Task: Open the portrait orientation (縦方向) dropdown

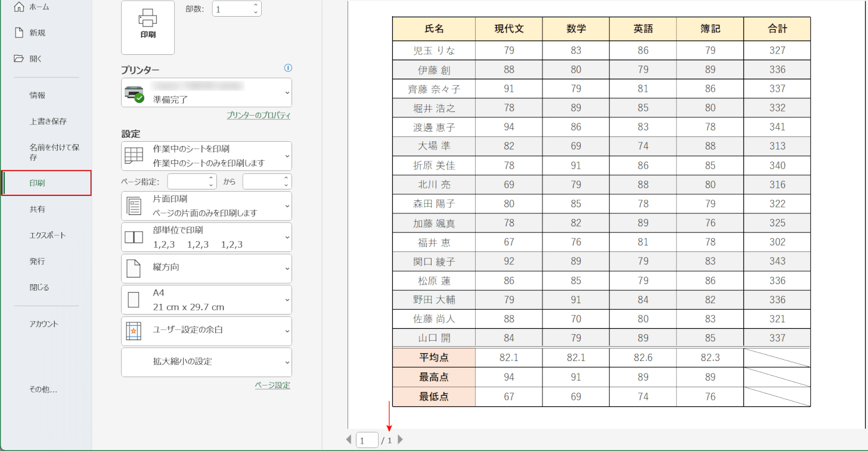Action: pyautogui.click(x=206, y=269)
